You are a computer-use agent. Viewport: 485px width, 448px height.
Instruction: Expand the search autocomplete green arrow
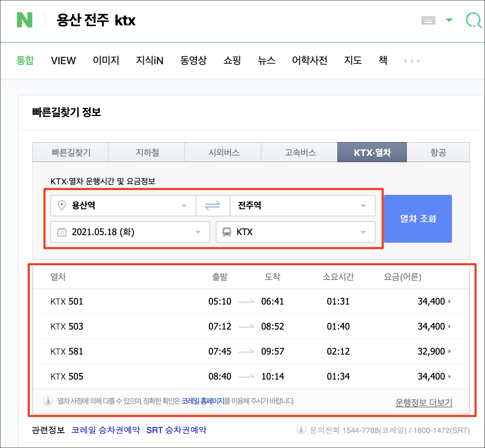click(449, 20)
